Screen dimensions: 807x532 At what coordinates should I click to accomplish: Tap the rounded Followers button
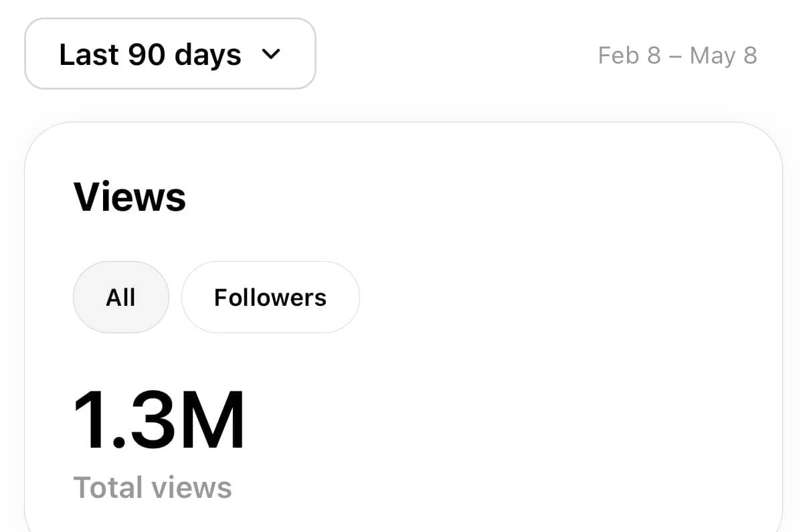tap(270, 297)
